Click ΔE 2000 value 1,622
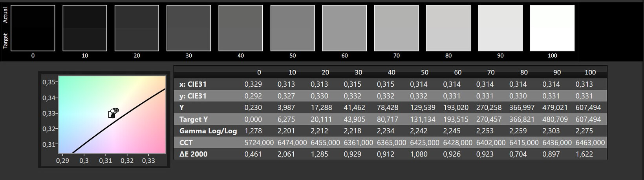The width and height of the screenshot is (644, 180). 584,154
